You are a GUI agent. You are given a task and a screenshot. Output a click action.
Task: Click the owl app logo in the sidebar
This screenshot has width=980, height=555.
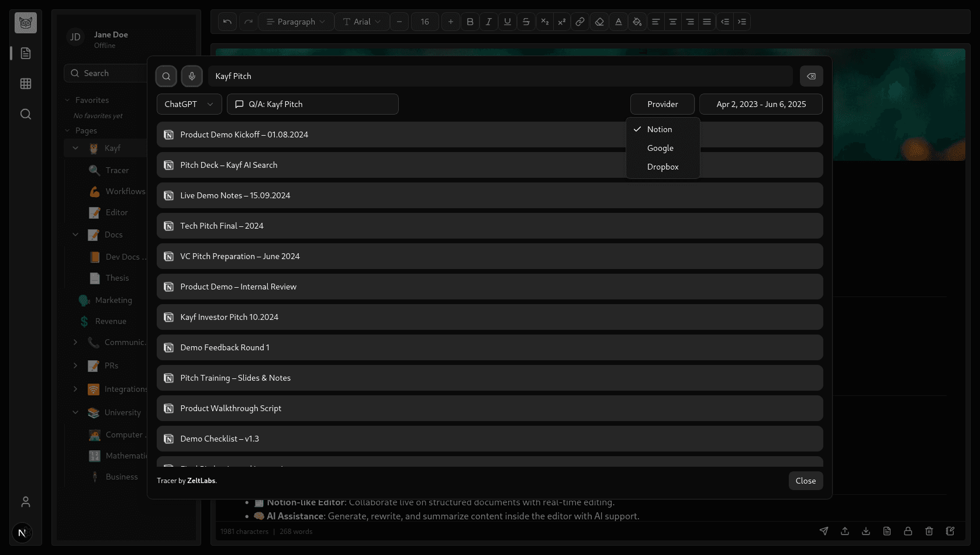[26, 23]
